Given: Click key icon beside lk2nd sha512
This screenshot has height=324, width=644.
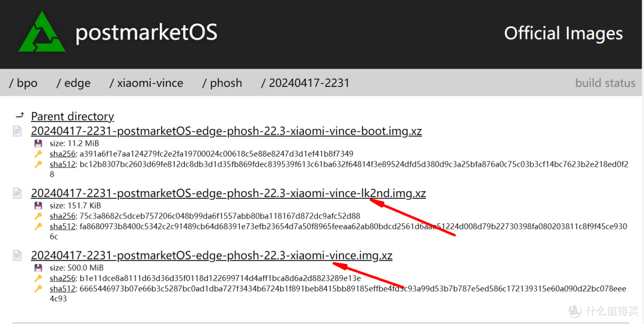Looking at the screenshot, I should (38, 226).
